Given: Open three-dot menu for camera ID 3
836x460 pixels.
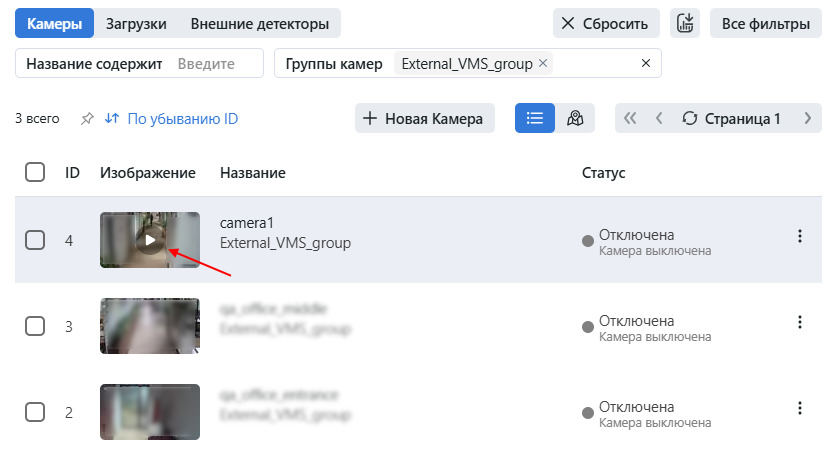Looking at the screenshot, I should (x=799, y=322).
